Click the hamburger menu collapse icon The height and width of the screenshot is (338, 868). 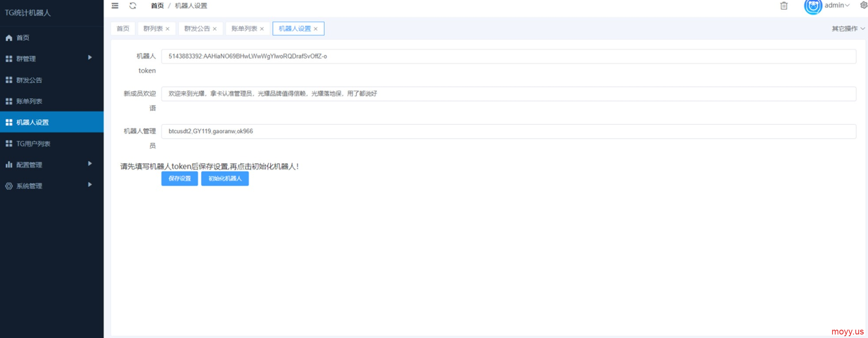pos(115,6)
